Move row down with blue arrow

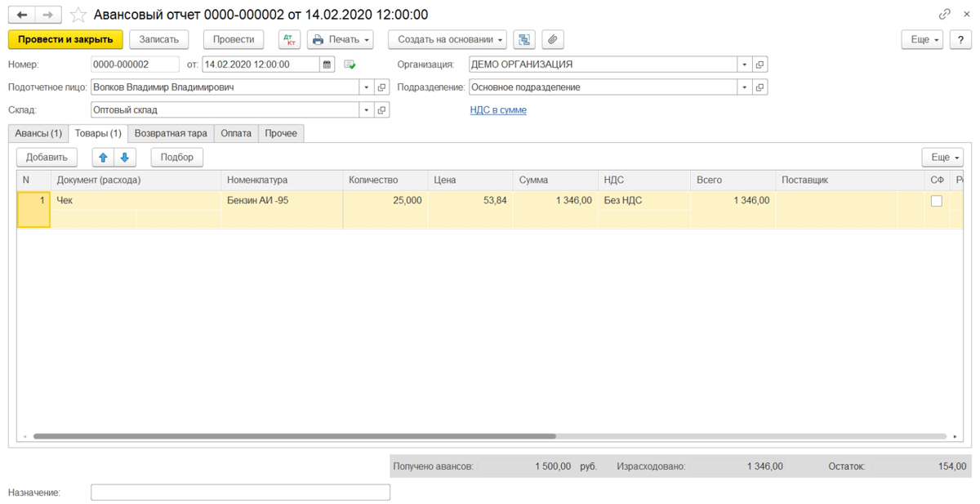[125, 158]
